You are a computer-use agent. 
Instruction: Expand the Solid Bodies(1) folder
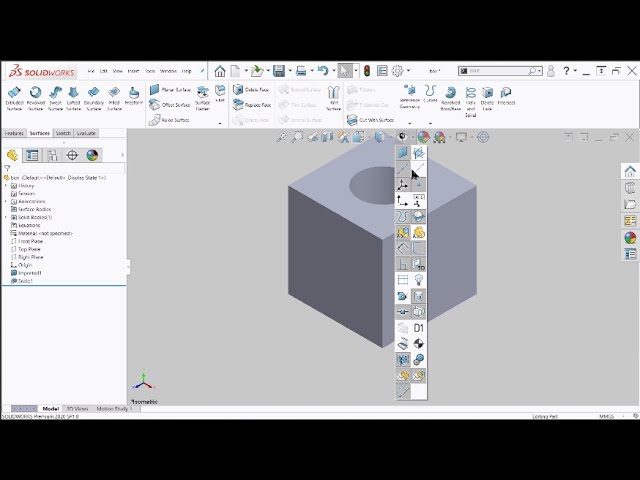[x=6, y=217]
